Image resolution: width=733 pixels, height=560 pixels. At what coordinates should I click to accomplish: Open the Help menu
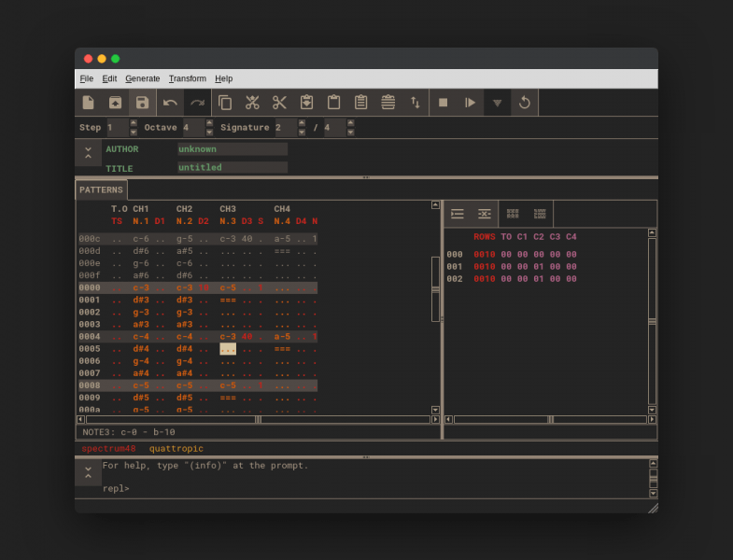pyautogui.click(x=223, y=78)
